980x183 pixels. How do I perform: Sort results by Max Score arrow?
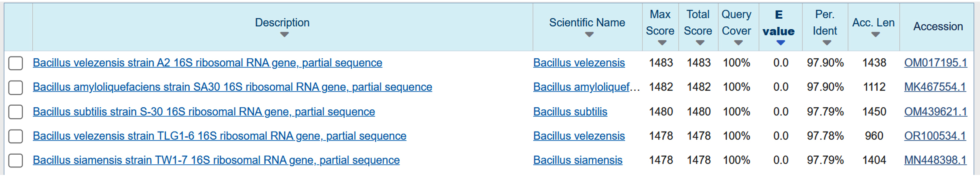click(662, 43)
